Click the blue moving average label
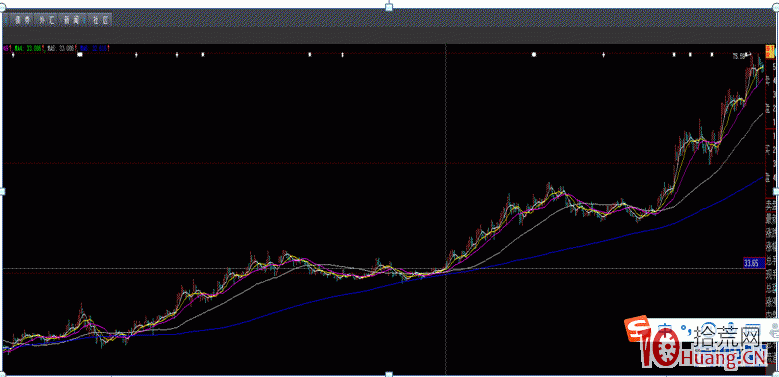This screenshot has height=377, width=779. [x=93, y=48]
